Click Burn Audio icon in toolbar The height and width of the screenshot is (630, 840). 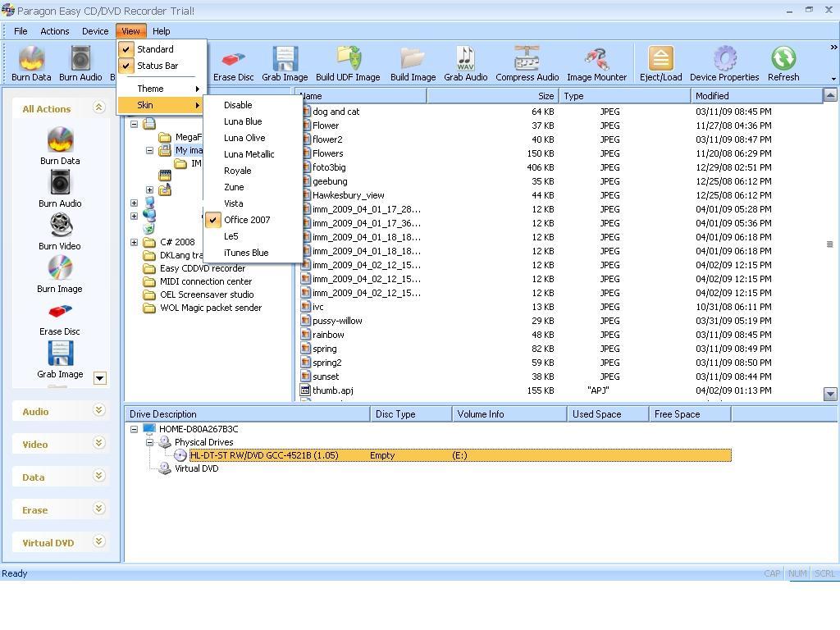pyautogui.click(x=80, y=58)
